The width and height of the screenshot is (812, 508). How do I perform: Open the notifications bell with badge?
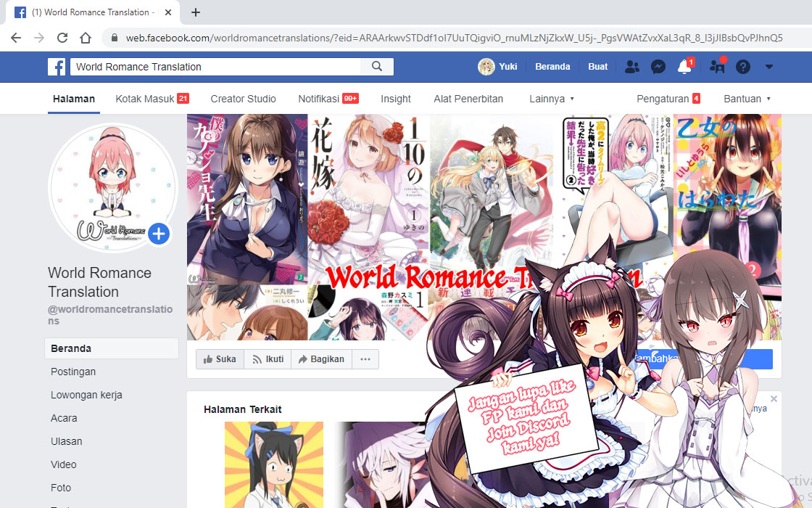point(684,66)
